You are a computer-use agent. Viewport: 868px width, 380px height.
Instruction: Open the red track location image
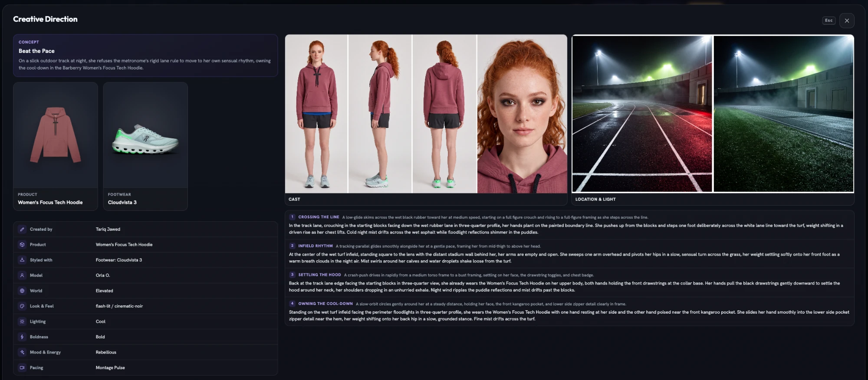[642, 114]
